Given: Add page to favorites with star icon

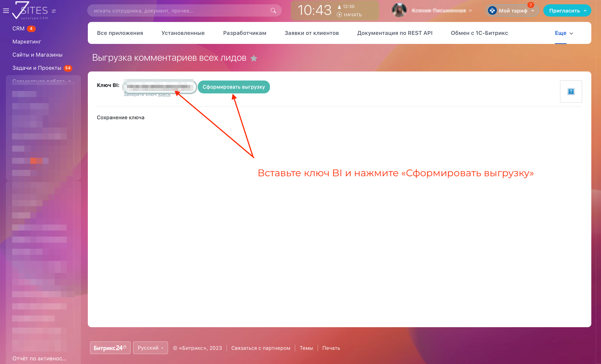Looking at the screenshot, I should [254, 58].
